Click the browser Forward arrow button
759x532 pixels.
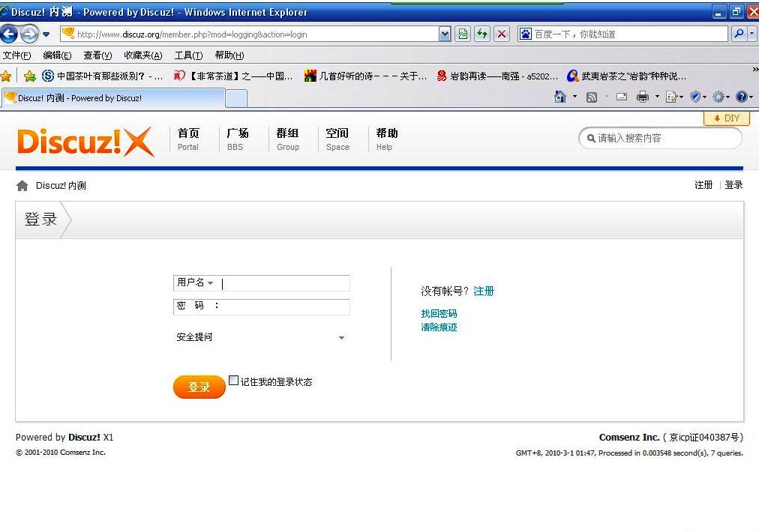tap(29, 34)
